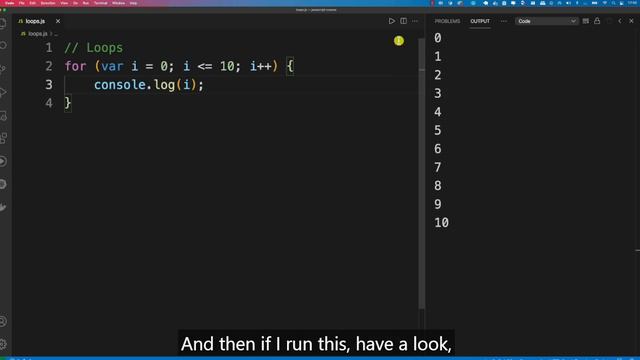Clear the output panel

(586, 21)
